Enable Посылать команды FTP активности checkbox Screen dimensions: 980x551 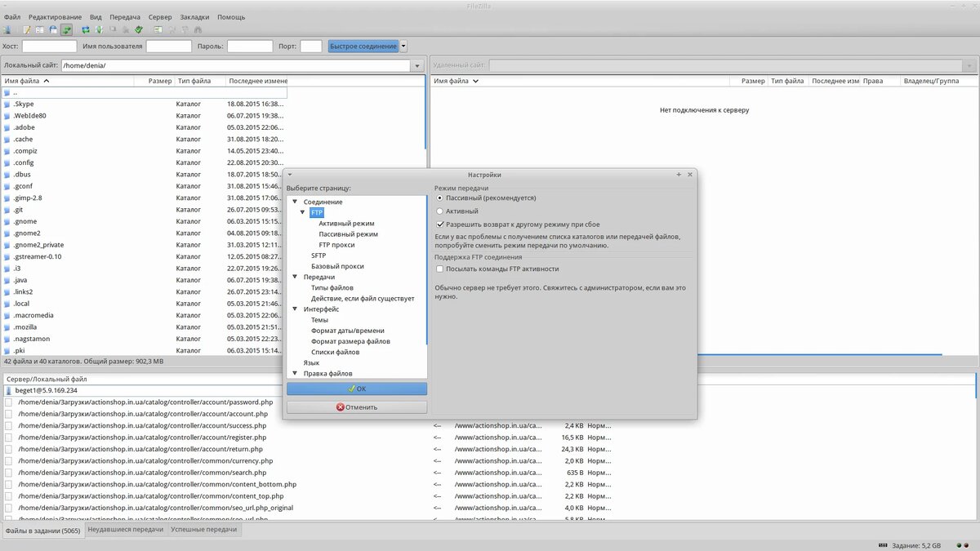coord(440,269)
